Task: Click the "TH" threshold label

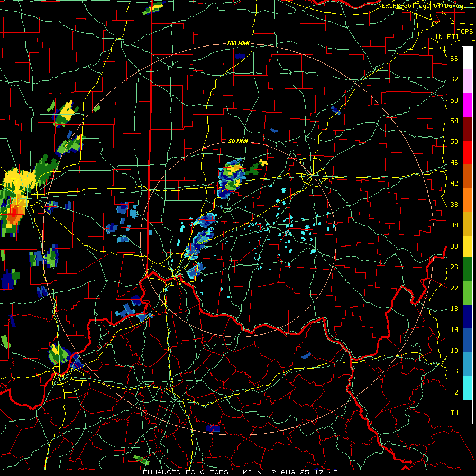Action: (454, 413)
